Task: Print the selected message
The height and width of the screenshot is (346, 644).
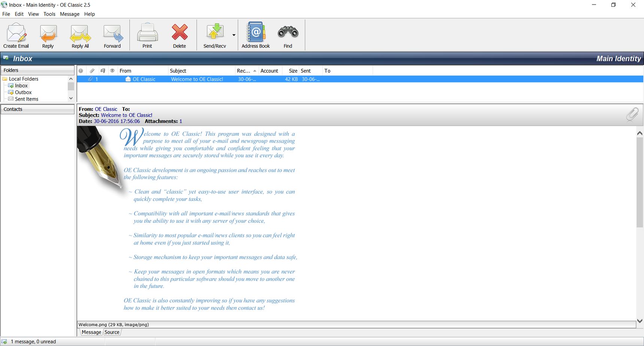Action: [x=147, y=35]
